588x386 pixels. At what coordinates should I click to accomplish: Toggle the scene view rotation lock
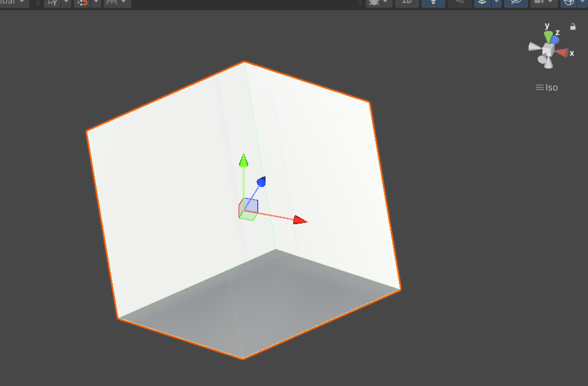[x=573, y=26]
